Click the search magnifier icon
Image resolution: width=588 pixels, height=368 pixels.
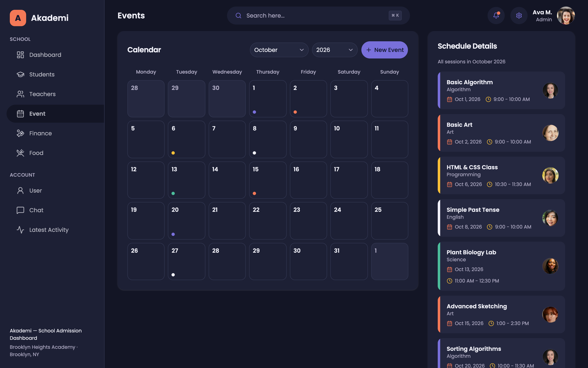pos(238,16)
